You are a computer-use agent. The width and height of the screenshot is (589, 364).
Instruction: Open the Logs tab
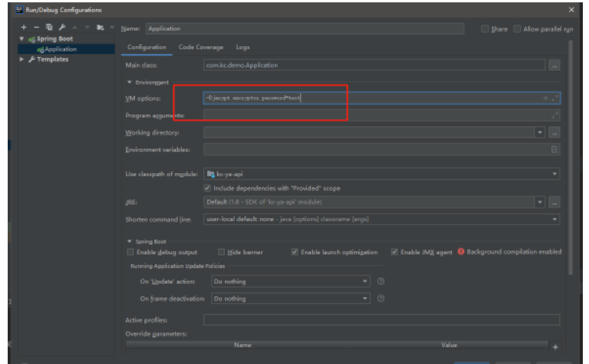[x=243, y=48]
